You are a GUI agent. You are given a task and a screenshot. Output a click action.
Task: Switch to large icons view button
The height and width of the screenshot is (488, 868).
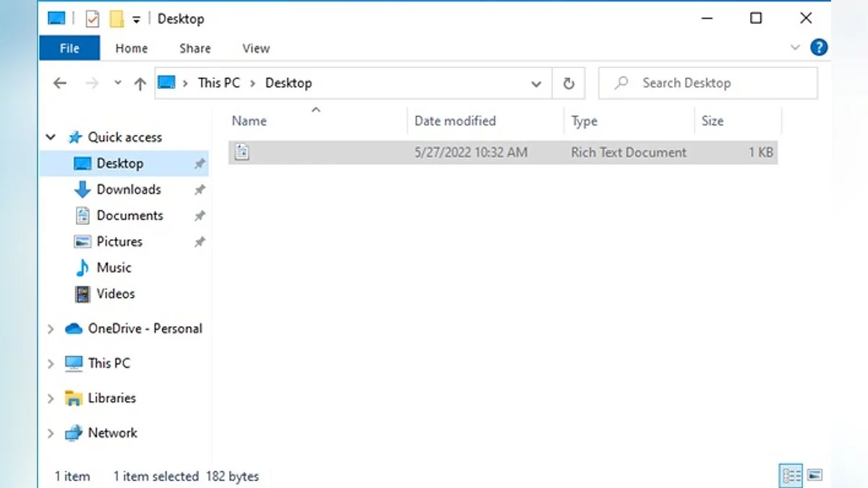pos(814,475)
